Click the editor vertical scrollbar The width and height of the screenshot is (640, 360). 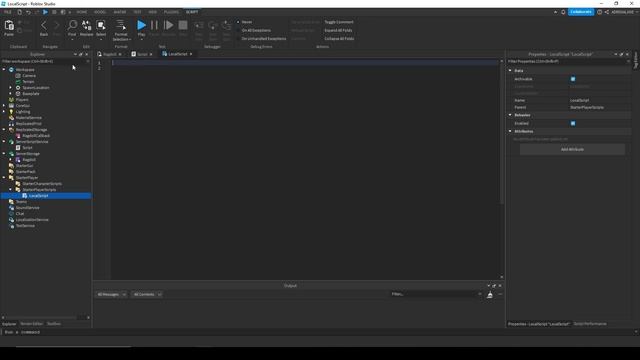(x=502, y=133)
